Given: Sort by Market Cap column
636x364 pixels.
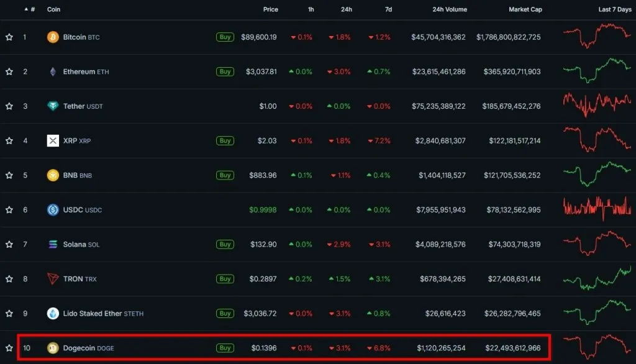Looking at the screenshot, I should click(x=525, y=9).
